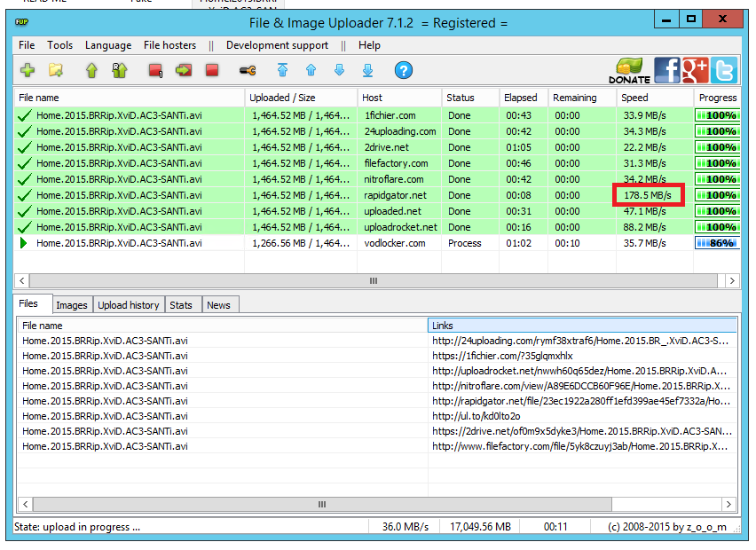The width and height of the screenshot is (756, 550).
Task: Click the add folder icon in toolbar
Action: (x=56, y=70)
